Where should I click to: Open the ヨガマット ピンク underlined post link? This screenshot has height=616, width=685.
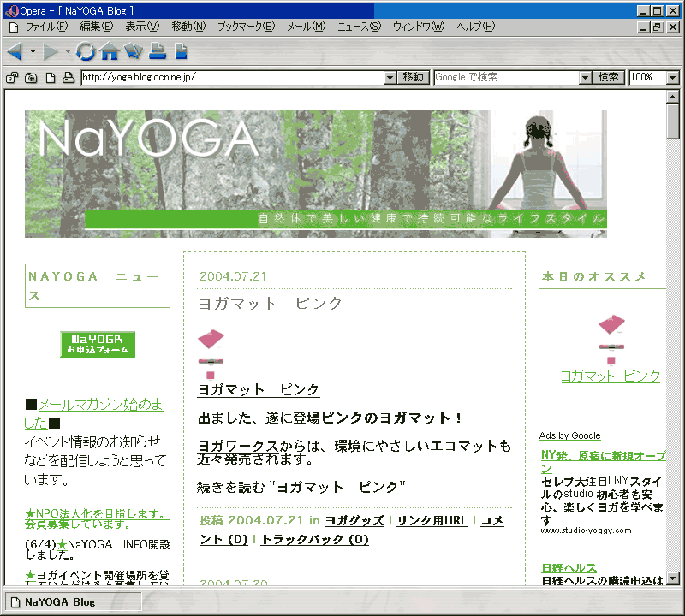259,389
